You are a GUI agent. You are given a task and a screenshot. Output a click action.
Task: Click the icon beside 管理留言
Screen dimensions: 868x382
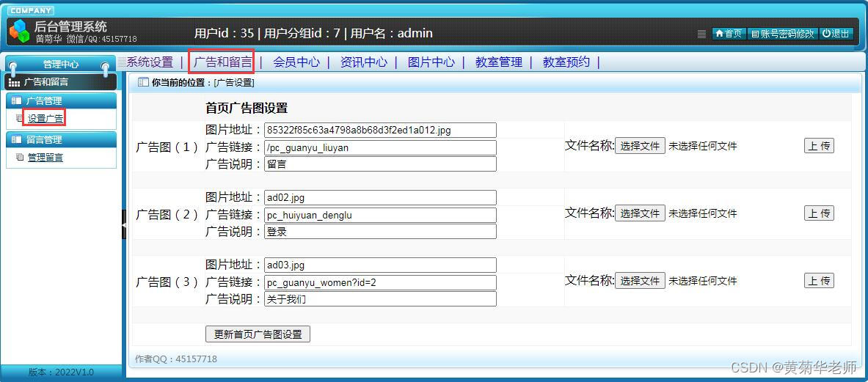click(x=20, y=158)
